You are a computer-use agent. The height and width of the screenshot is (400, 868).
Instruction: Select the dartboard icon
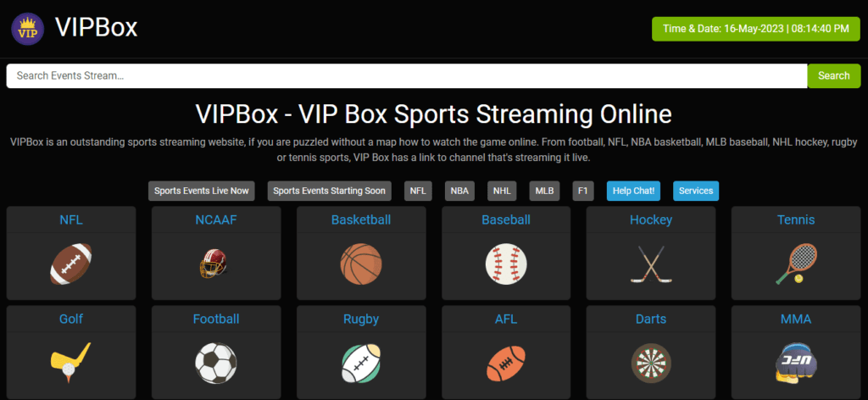tap(651, 364)
